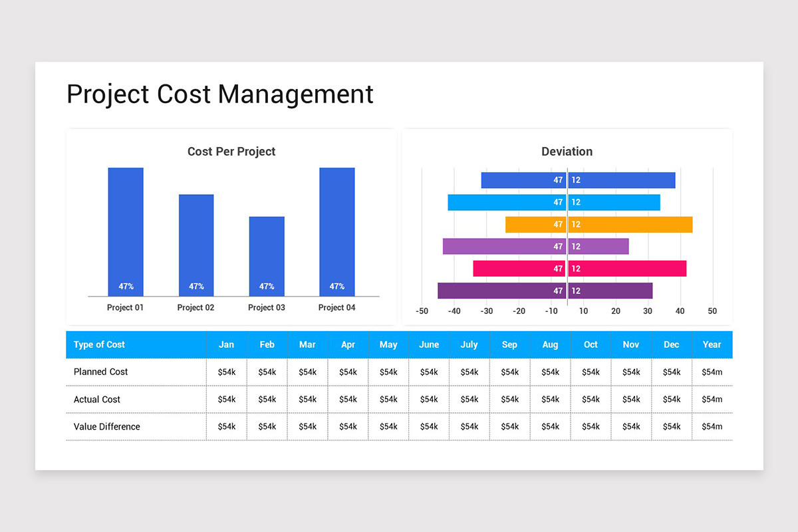Click the Project 02 axis label
798x532 pixels.
196,307
